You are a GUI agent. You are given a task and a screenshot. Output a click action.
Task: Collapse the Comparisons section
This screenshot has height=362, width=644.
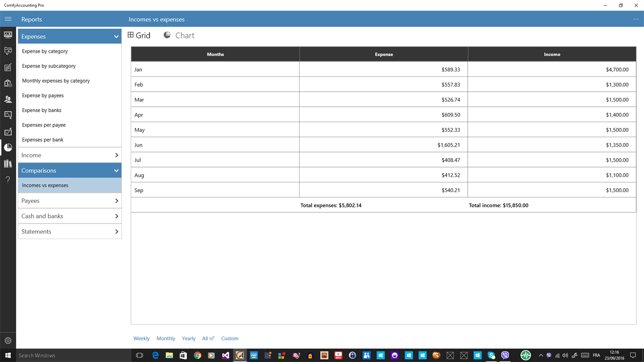[70, 170]
